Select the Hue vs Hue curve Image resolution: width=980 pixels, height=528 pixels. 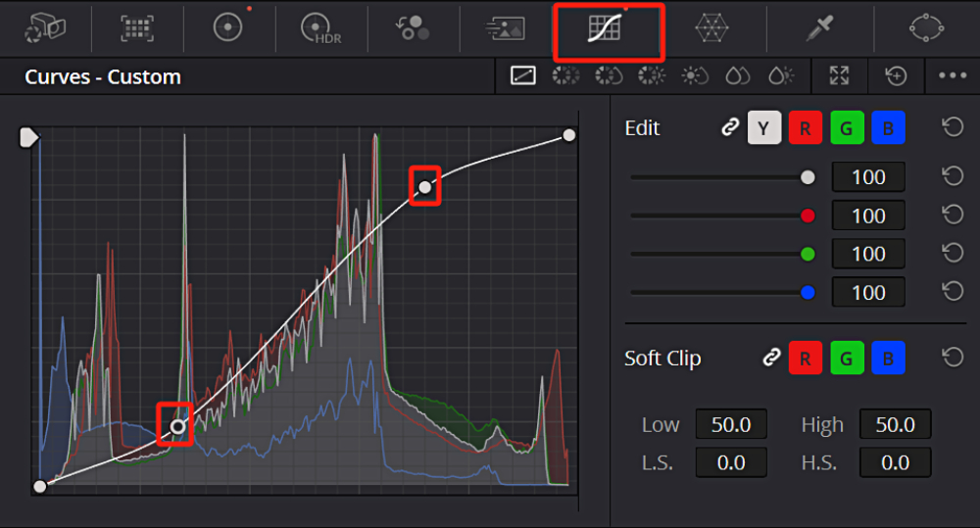[x=565, y=75]
